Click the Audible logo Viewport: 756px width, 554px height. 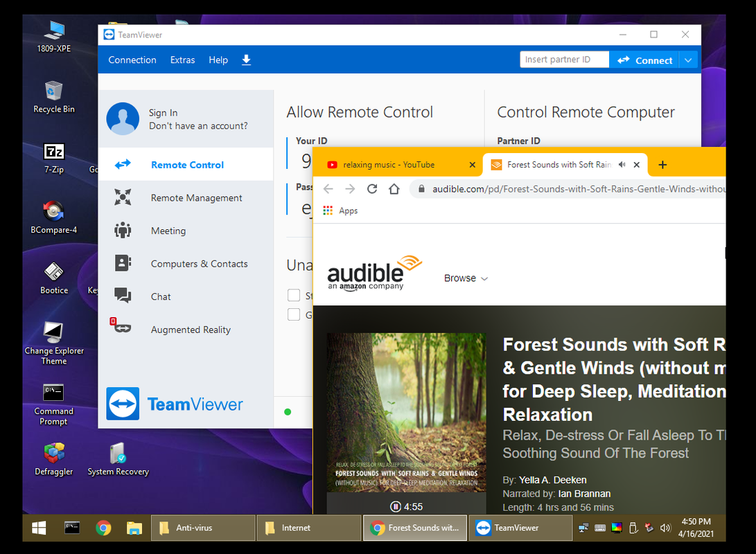375,273
